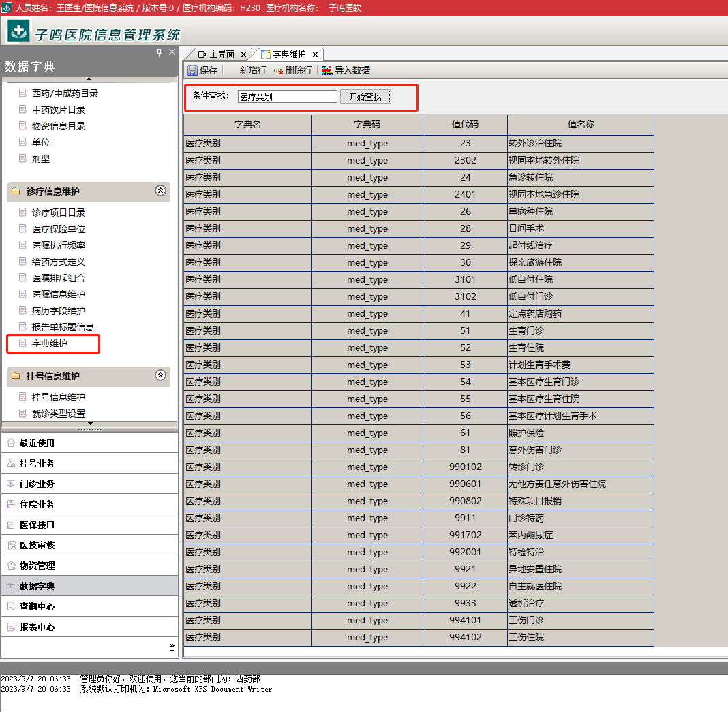Click the splitter grip above 最近使用
The image size is (728, 712).
90,429
